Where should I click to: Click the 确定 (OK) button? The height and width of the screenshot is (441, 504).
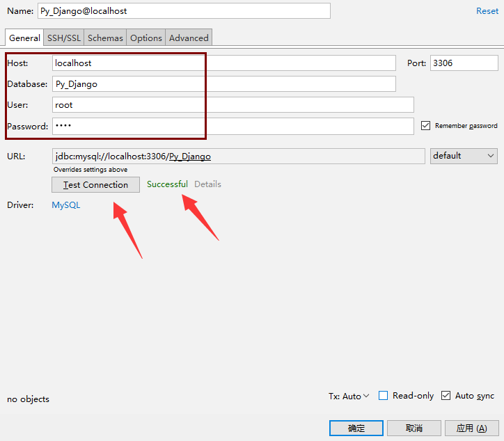click(x=356, y=428)
